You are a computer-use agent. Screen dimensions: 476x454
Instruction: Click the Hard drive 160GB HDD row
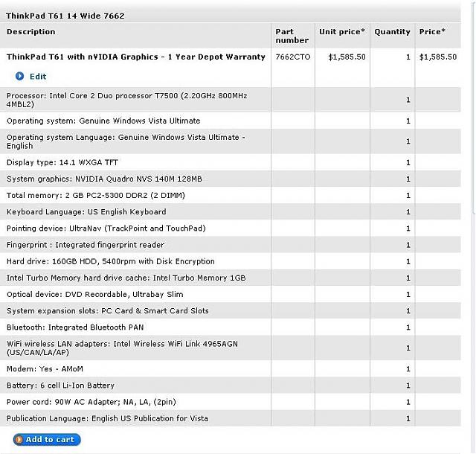tap(110, 261)
